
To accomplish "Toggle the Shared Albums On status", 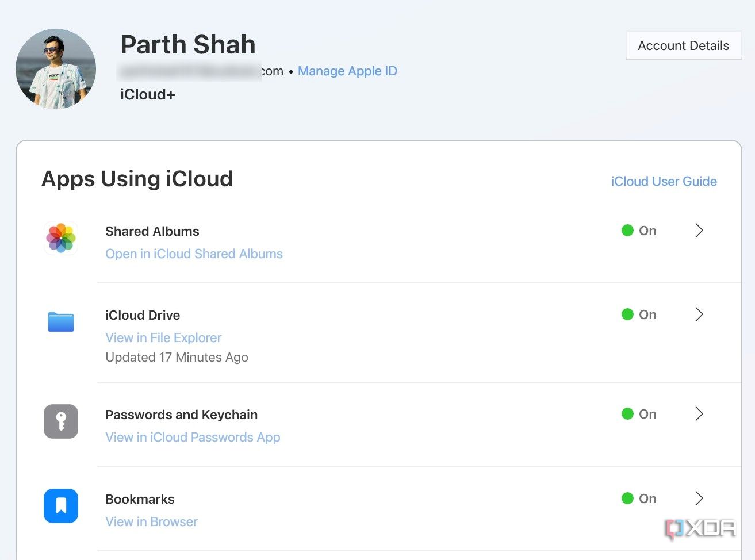I will (639, 231).
